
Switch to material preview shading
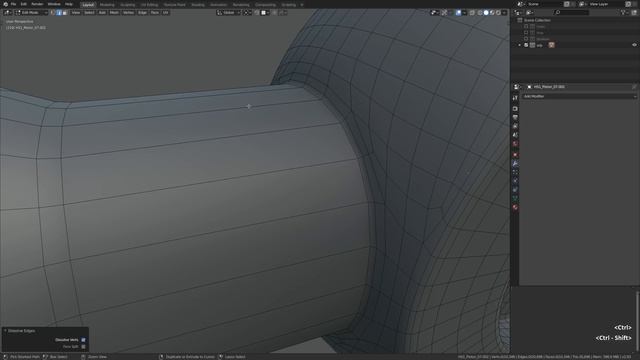(492, 13)
